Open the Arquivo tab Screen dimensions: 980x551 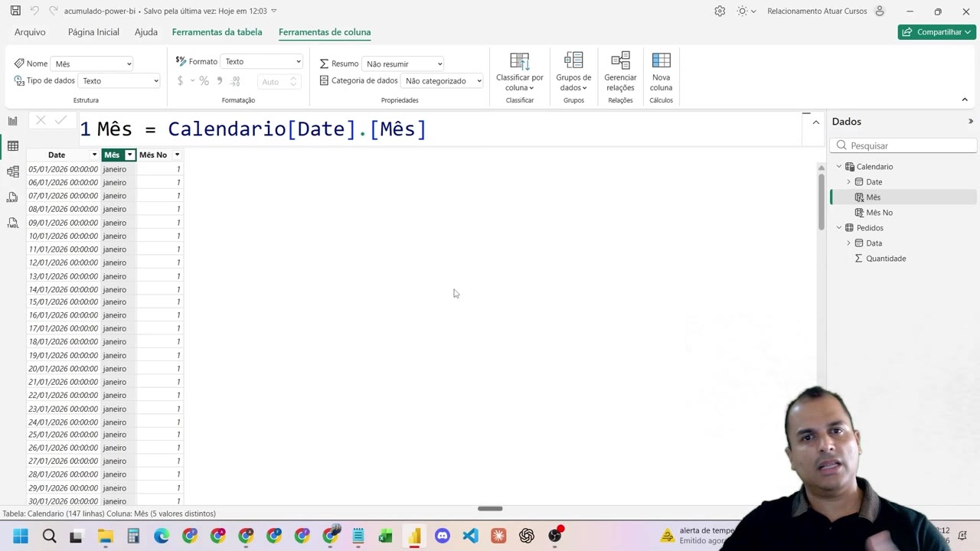30,32
